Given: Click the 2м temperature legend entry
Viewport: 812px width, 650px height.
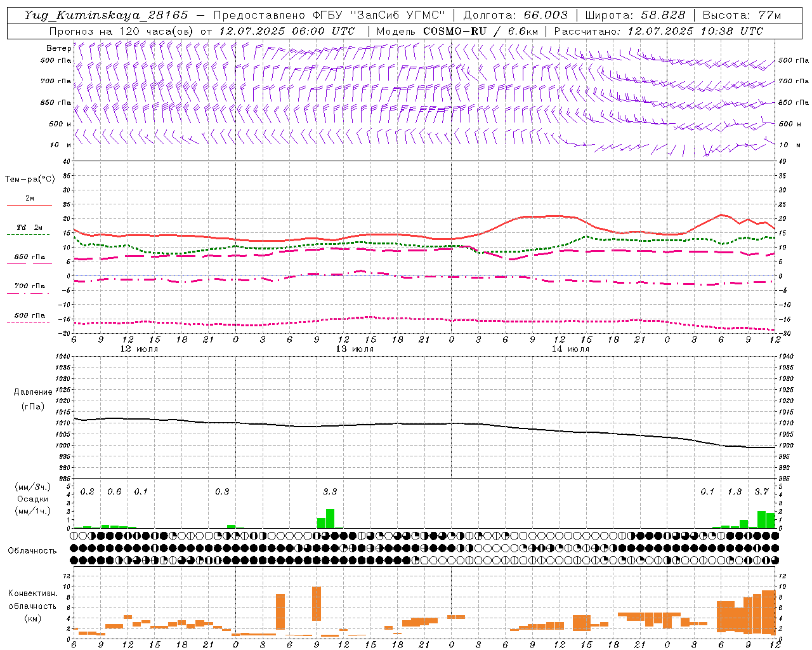Looking at the screenshot, I should point(30,198).
